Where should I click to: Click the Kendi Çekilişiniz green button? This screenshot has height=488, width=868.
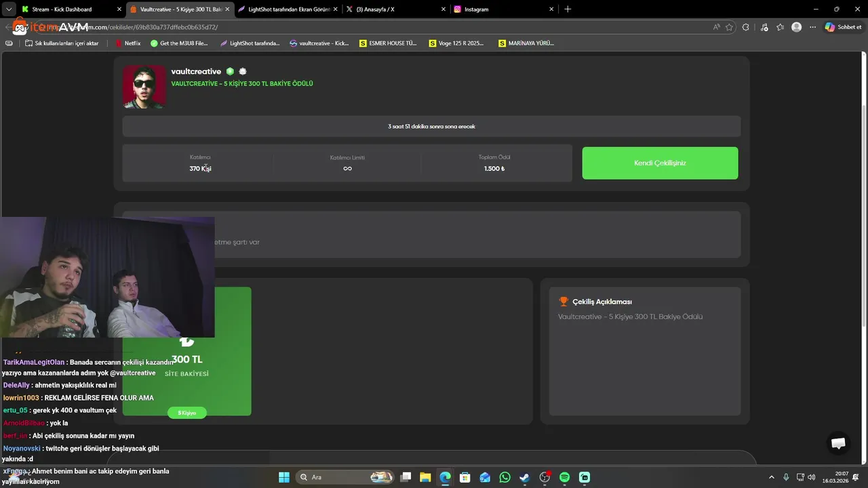[x=660, y=163]
